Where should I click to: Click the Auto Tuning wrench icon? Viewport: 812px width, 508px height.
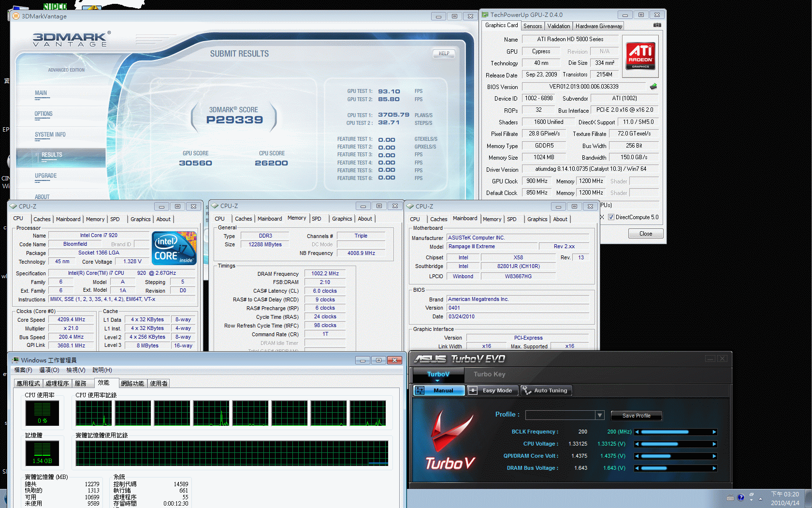pyautogui.click(x=526, y=390)
